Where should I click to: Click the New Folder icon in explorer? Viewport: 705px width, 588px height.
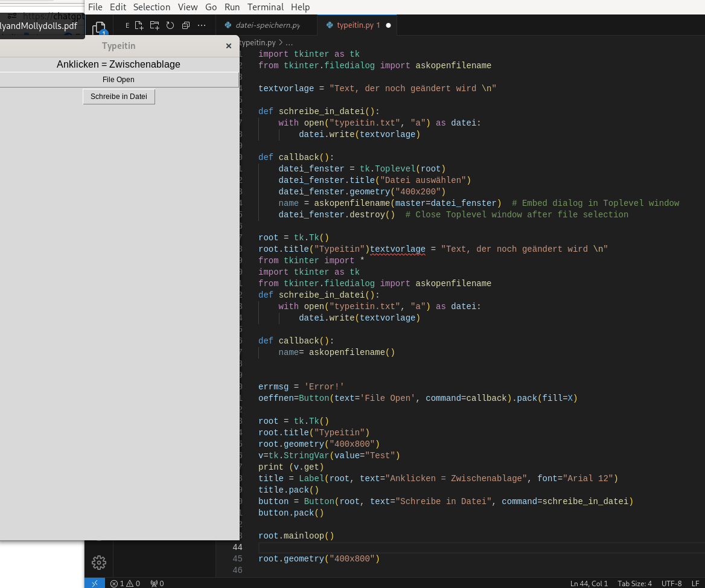pyautogui.click(x=155, y=25)
